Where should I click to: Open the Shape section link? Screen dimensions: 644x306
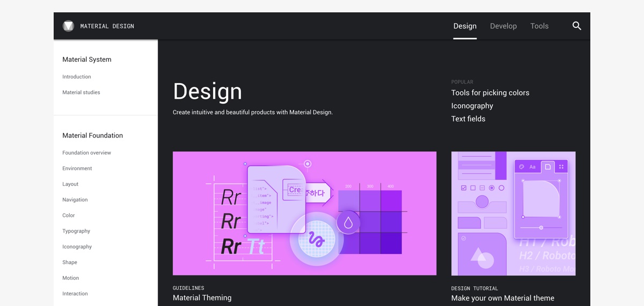[70, 262]
